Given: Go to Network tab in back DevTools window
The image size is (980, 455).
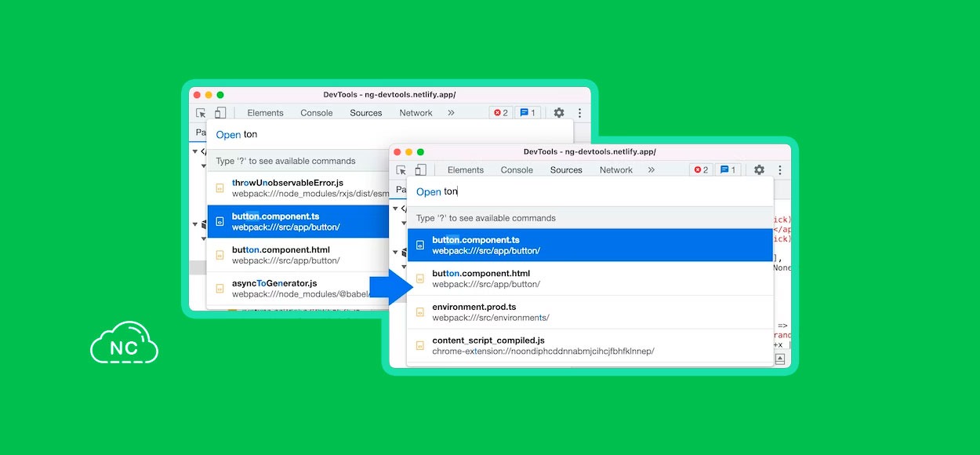Looking at the screenshot, I should click(416, 113).
